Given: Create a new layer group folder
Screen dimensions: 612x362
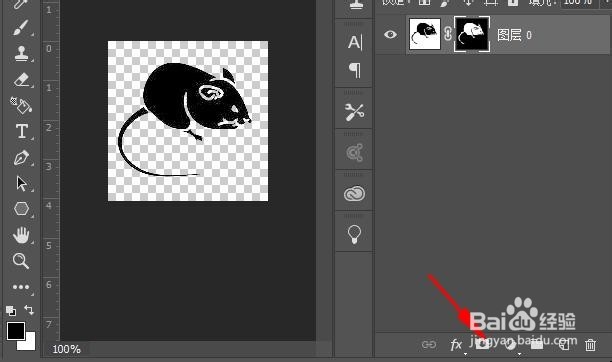Looking at the screenshot, I should click(x=537, y=345).
